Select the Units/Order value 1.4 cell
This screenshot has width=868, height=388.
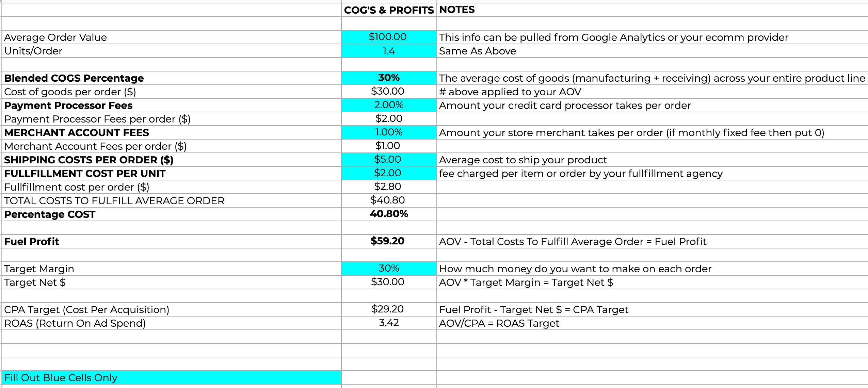(x=388, y=51)
